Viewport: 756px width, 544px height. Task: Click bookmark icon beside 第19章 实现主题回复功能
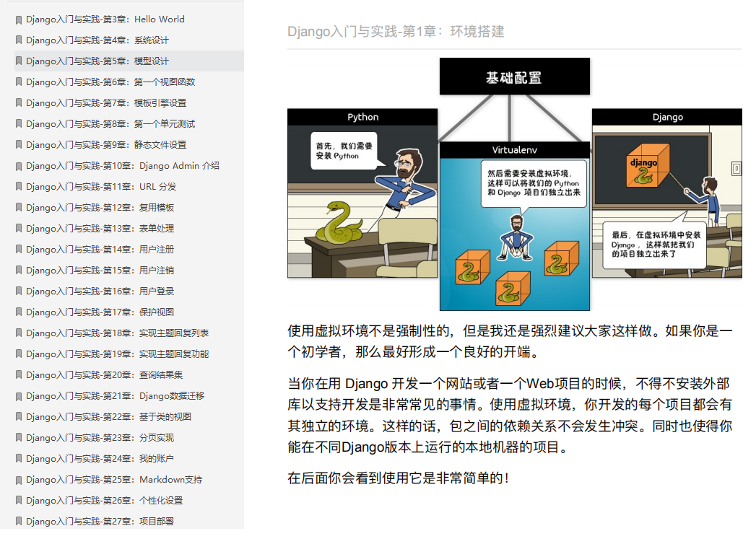[19, 354]
